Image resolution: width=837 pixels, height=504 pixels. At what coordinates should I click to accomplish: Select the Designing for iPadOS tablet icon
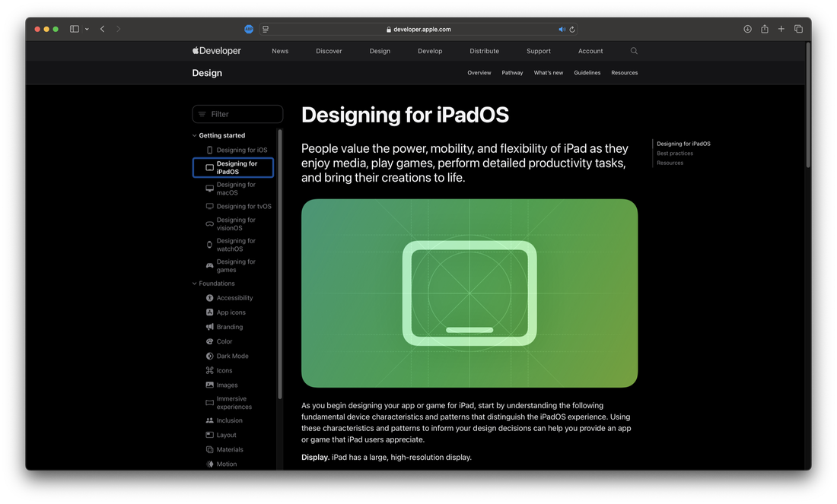pyautogui.click(x=209, y=167)
